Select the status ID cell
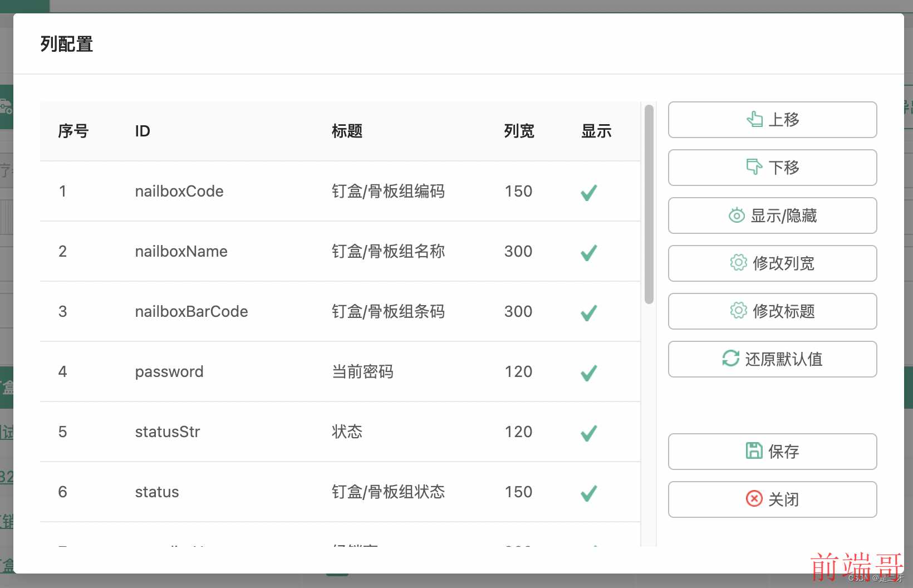Viewport: 913px width, 588px height. (157, 492)
